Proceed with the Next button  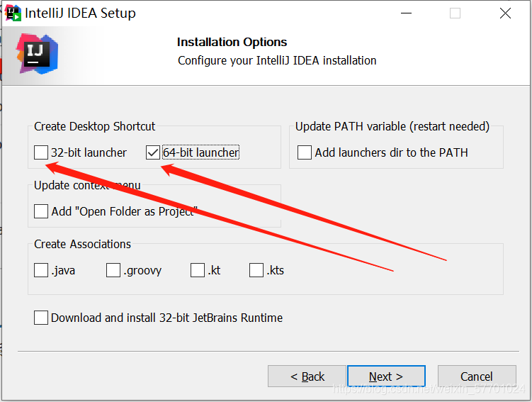click(x=386, y=376)
